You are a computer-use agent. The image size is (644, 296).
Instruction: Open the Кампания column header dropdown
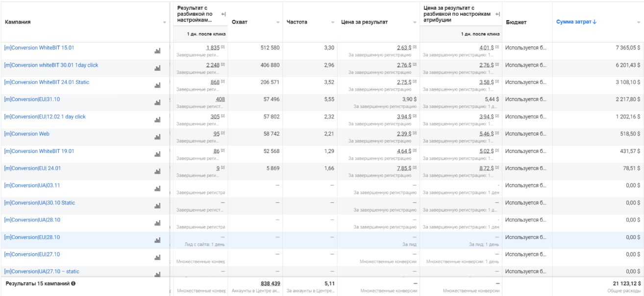click(165, 23)
